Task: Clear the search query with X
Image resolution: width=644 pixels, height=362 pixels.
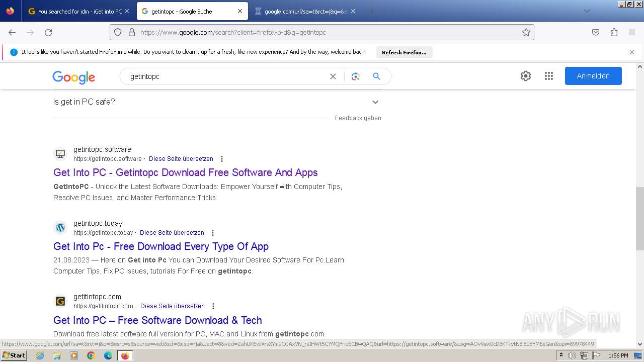Action: click(333, 76)
